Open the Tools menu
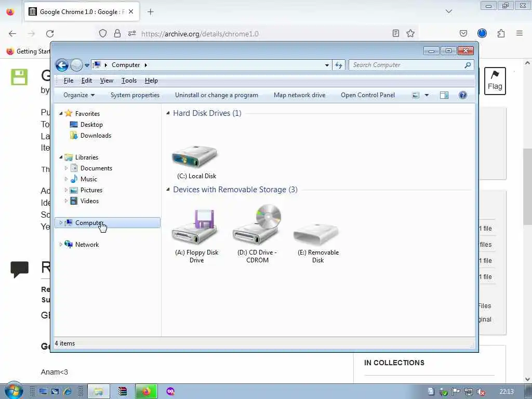The height and width of the screenshot is (399, 532). 129,81
